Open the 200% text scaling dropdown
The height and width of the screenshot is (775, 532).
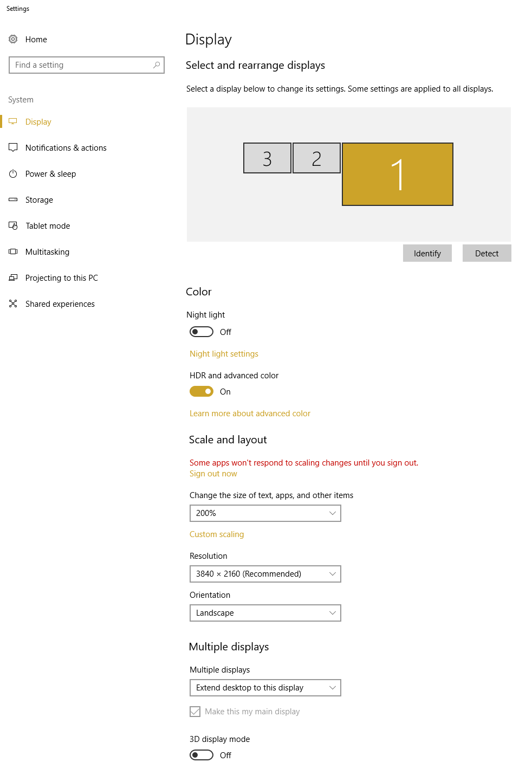265,513
